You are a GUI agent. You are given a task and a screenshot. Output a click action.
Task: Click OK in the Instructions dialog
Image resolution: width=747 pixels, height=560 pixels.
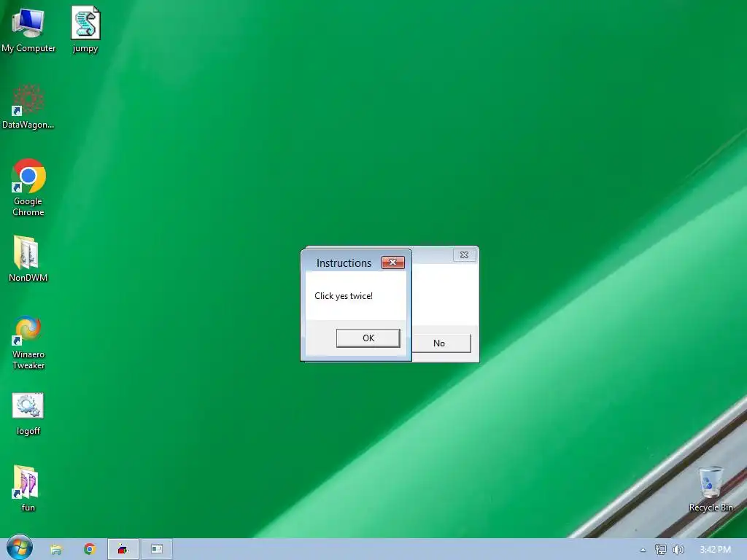(368, 338)
